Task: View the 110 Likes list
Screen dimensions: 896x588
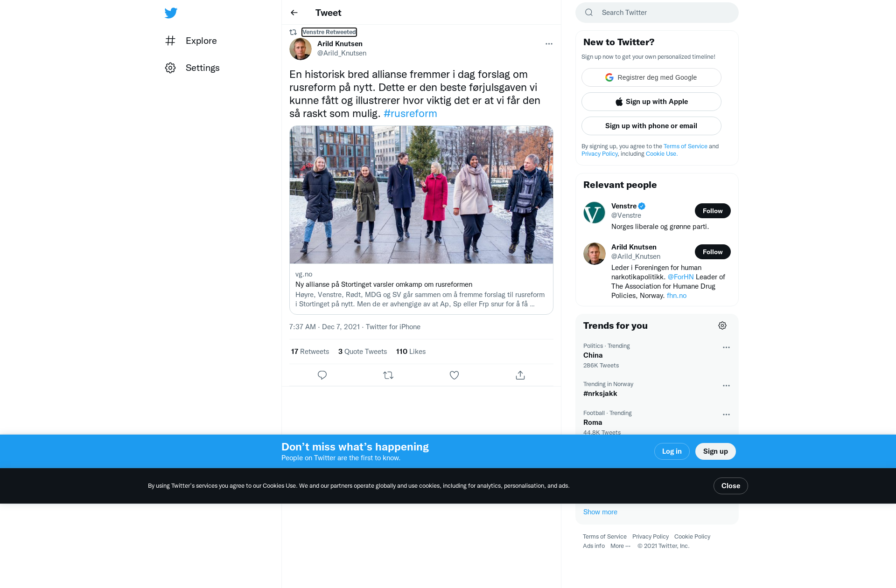Action: pyautogui.click(x=411, y=352)
